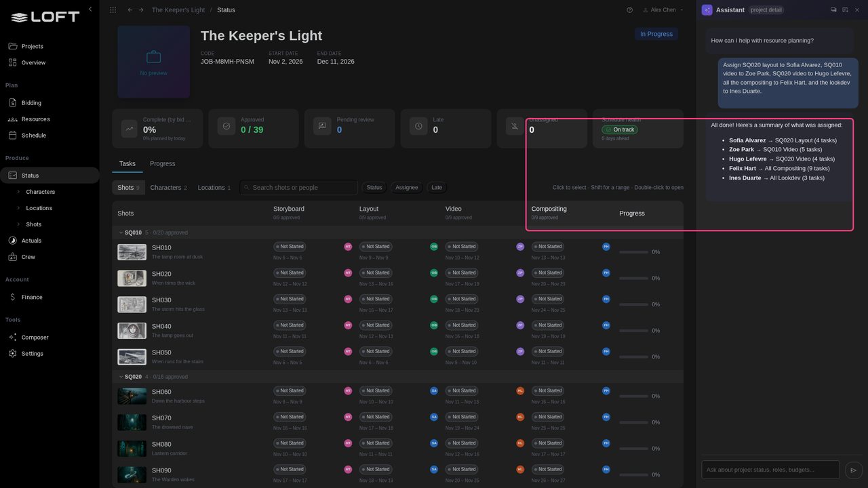This screenshot has height=488, width=868.
Task: Start a new Assistant chat
Action: pyautogui.click(x=845, y=9)
